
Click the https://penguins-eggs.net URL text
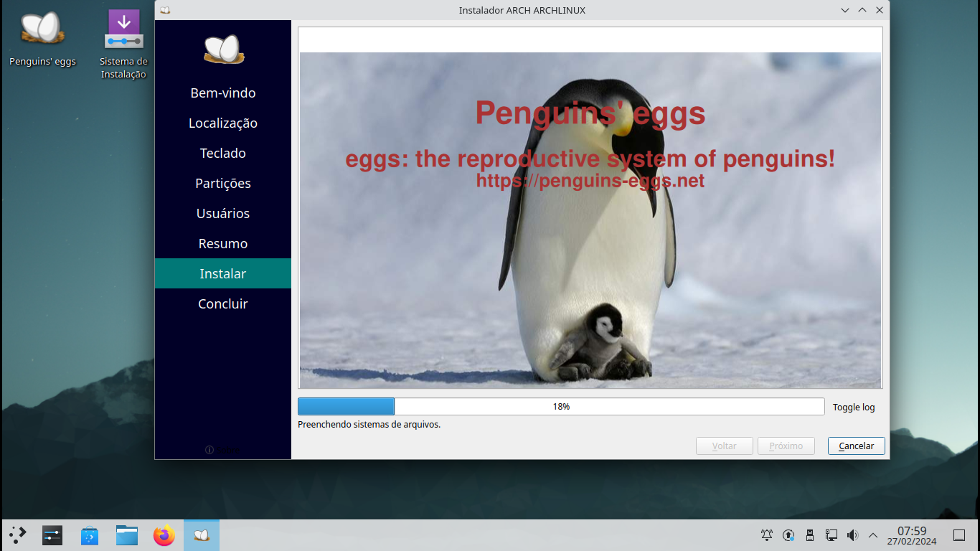tap(590, 181)
